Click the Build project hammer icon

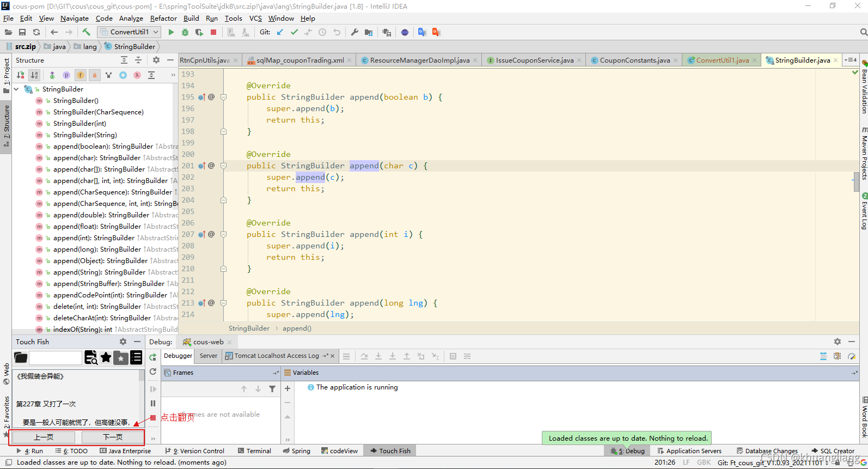click(x=86, y=32)
